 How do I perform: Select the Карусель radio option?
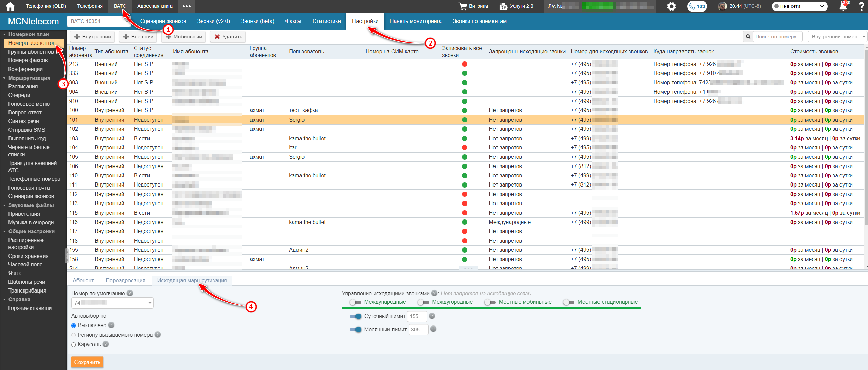pos(74,345)
